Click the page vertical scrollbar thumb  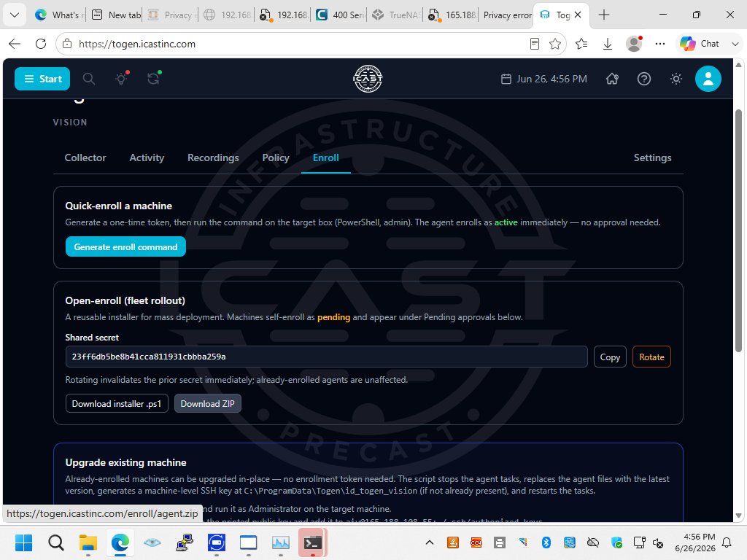pyautogui.click(x=738, y=231)
